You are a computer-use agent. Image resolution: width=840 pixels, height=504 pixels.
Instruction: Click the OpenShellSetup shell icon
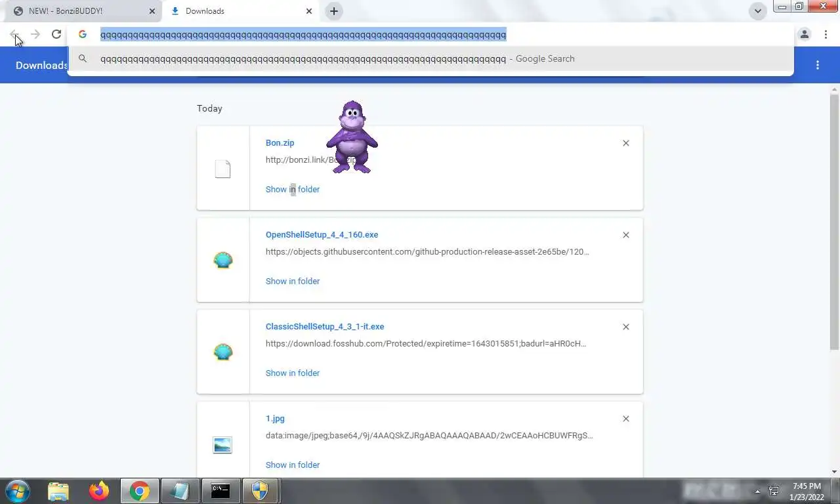tap(223, 261)
